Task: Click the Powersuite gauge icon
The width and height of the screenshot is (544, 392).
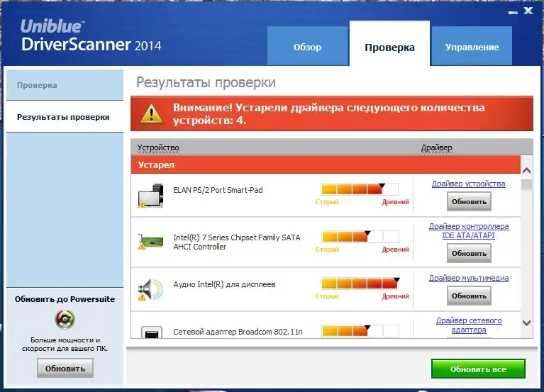Action: [65, 319]
